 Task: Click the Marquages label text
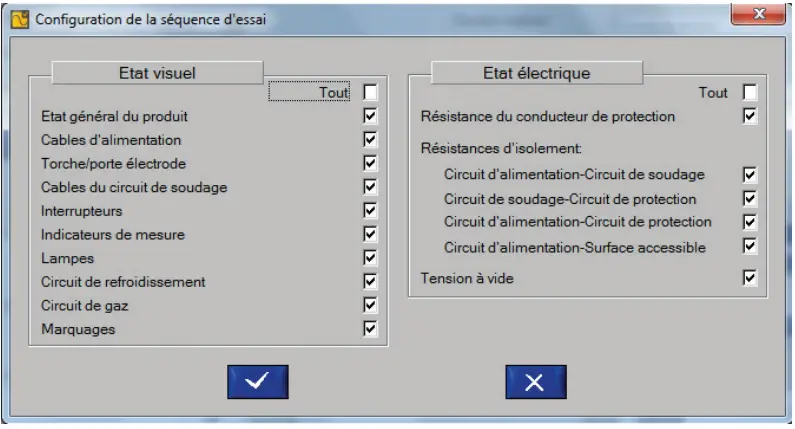(x=78, y=329)
